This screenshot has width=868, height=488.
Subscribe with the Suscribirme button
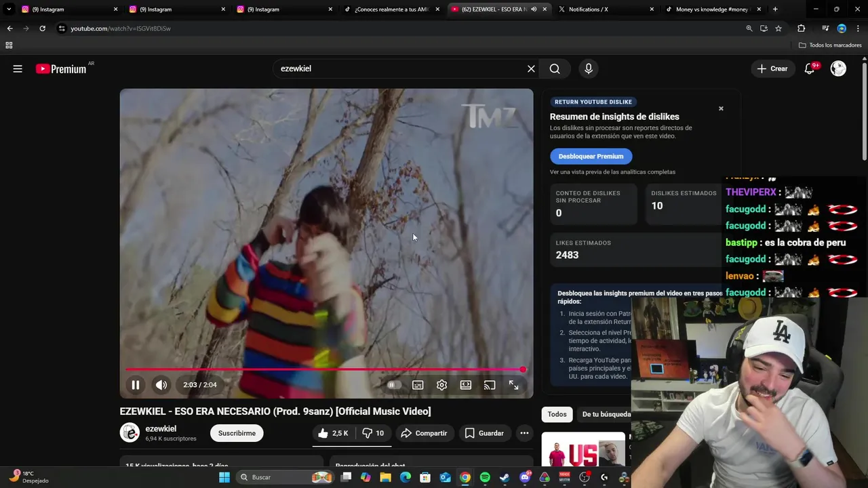pyautogui.click(x=237, y=433)
